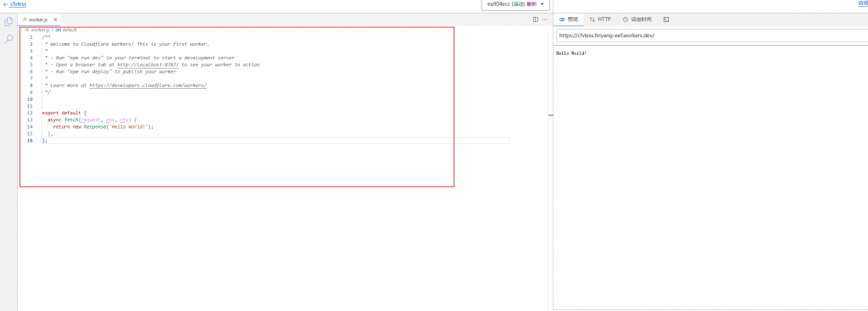Screen dimensions: 868x311
Task: Open the console panel icon tab
Action: [x=666, y=19]
